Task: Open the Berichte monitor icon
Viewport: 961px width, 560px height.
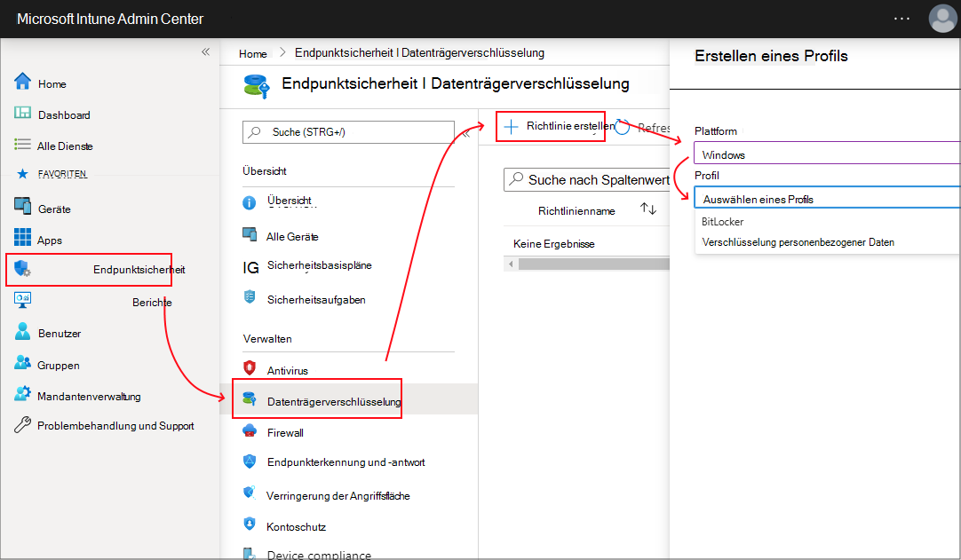Action: click(23, 300)
